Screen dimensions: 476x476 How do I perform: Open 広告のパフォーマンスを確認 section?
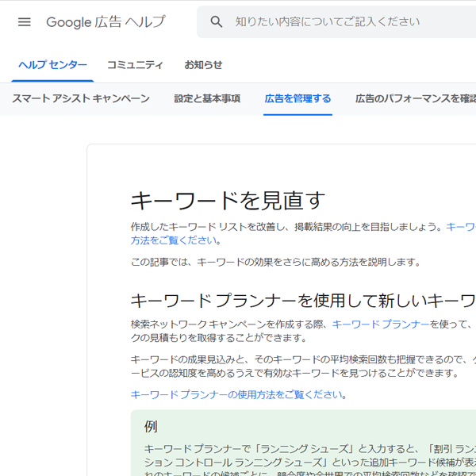tap(415, 98)
